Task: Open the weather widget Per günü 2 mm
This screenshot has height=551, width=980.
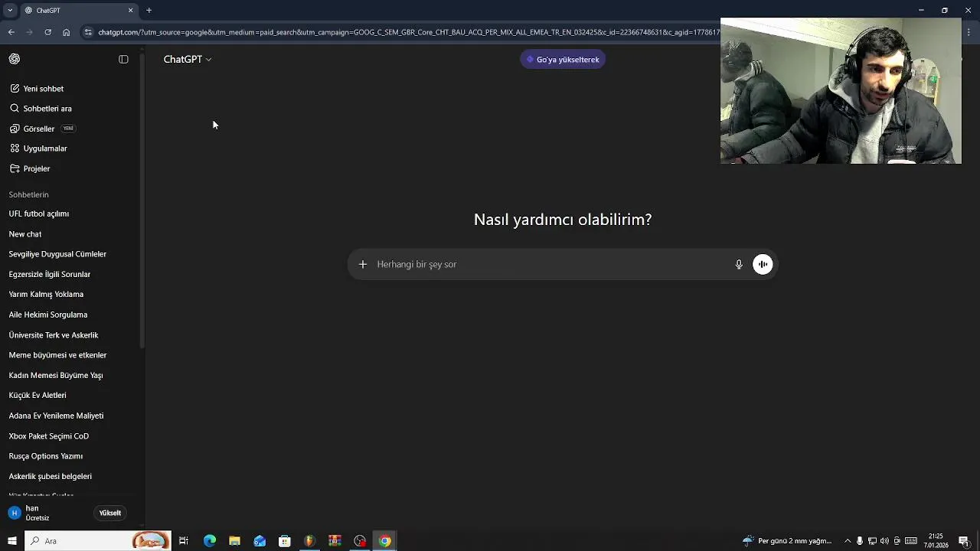Action: point(787,541)
